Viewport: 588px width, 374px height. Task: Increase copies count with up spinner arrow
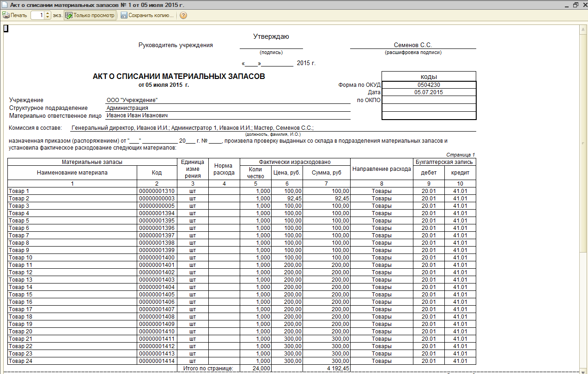click(48, 13)
